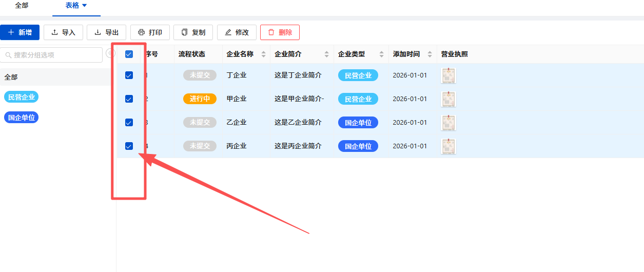Click the 丁企业 name cell
Image resolution: width=644 pixels, height=272 pixels.
tap(237, 75)
